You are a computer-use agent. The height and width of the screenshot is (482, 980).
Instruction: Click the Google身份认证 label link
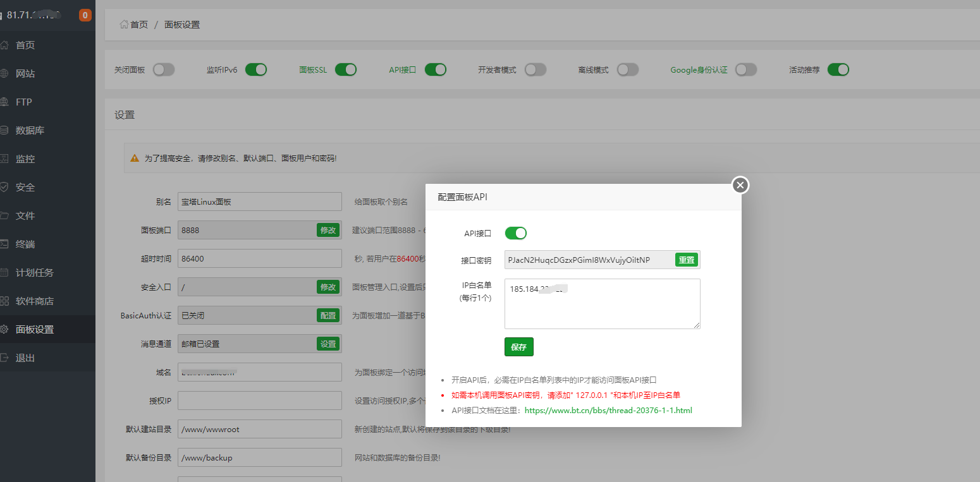(699, 70)
